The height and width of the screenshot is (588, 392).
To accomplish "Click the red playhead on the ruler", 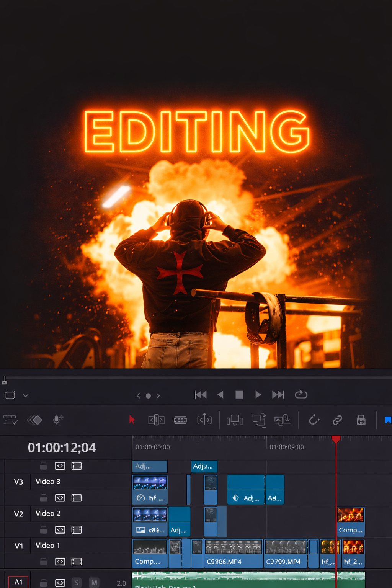I will [x=336, y=439].
